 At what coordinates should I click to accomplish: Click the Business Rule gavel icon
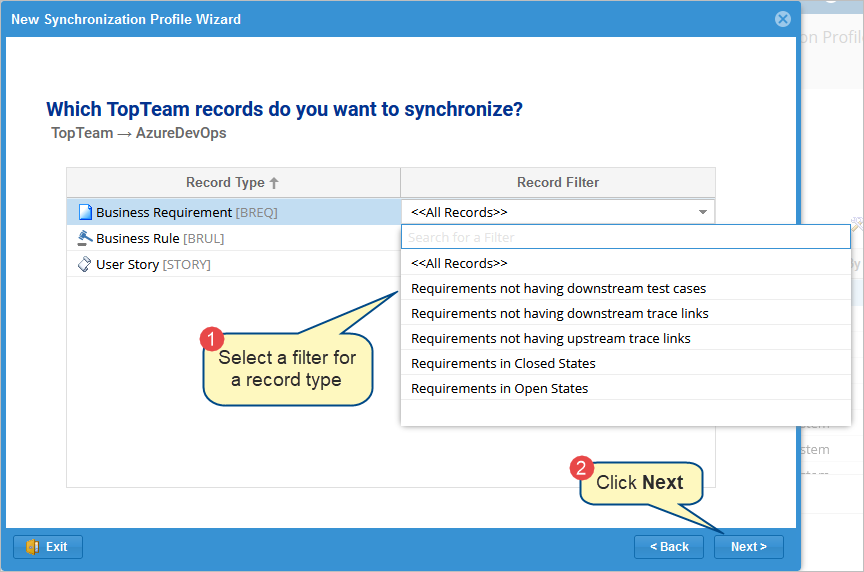point(85,238)
